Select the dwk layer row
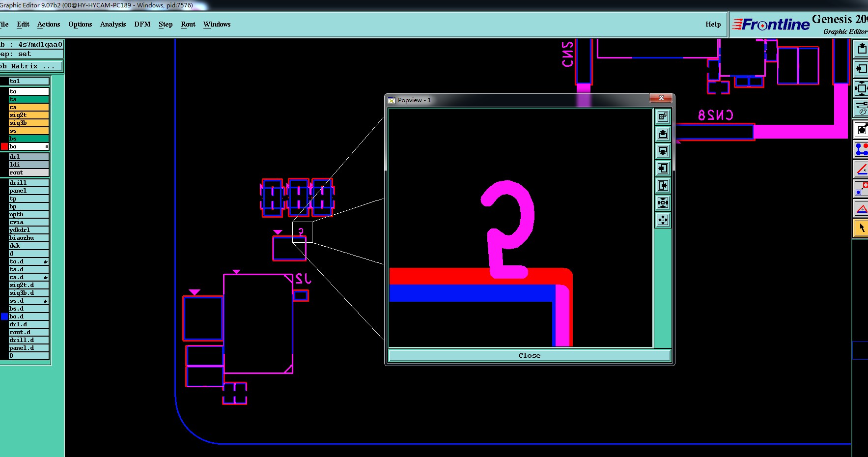 click(x=29, y=246)
